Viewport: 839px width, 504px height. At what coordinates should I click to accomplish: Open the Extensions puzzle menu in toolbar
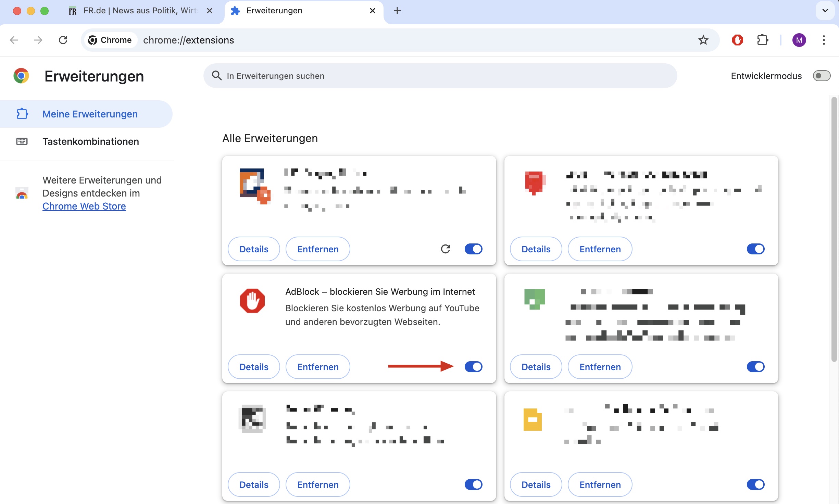click(x=762, y=40)
